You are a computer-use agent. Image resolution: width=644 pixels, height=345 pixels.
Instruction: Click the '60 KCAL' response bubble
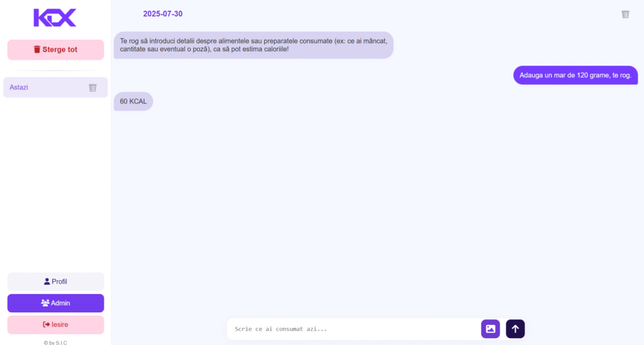click(133, 101)
